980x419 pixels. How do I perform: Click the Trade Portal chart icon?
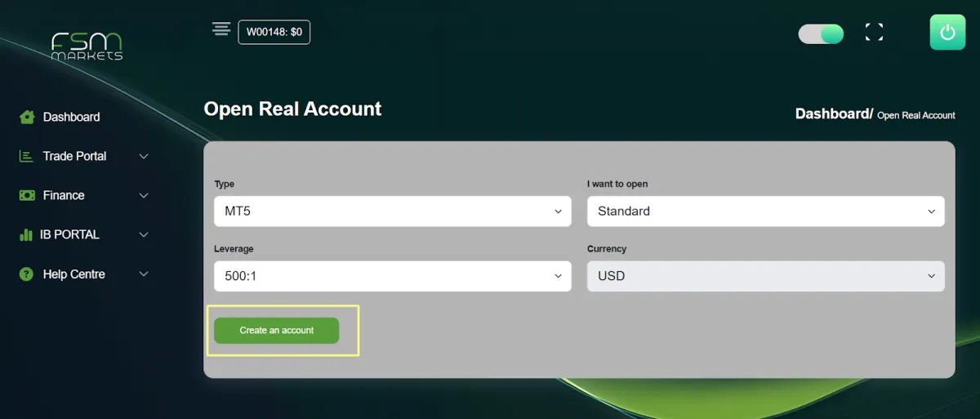tap(26, 156)
